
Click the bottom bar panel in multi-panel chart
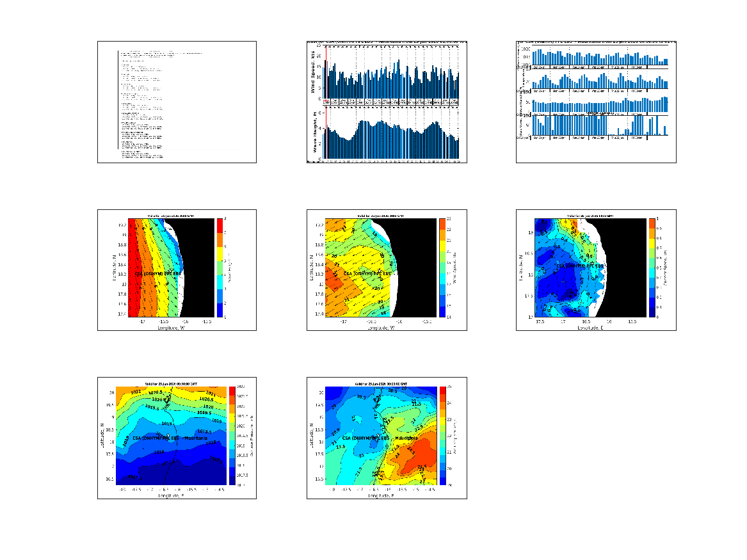(592, 125)
